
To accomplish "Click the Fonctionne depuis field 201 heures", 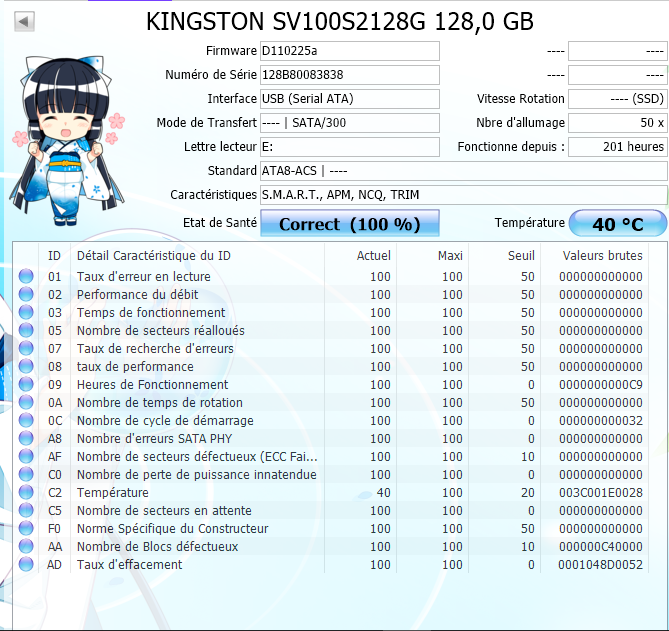I will 618,147.
